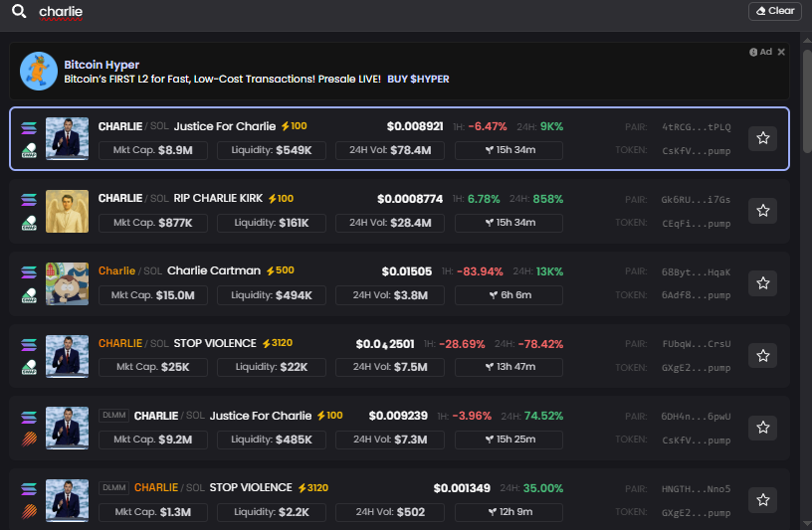Favorite the DLMM Justice For Charlie pair
Viewport: 812px width, 530px height.
(x=763, y=428)
